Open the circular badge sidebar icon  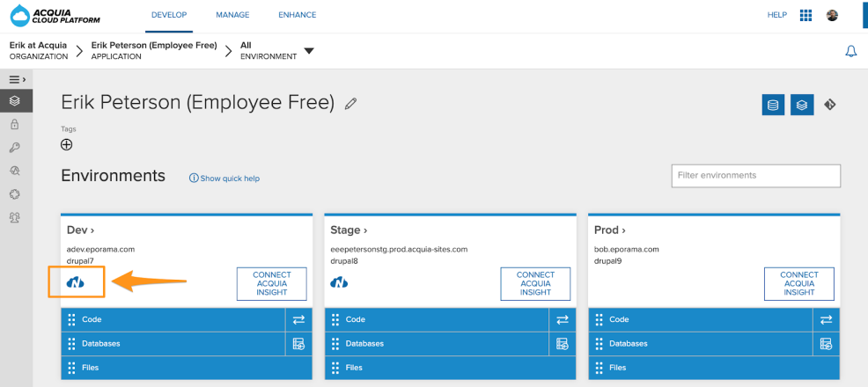coord(15,194)
